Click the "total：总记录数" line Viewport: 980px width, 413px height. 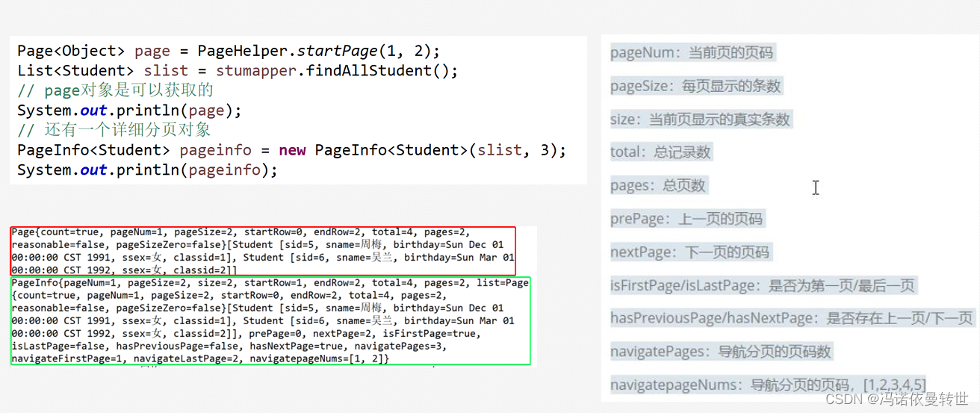tap(660, 152)
